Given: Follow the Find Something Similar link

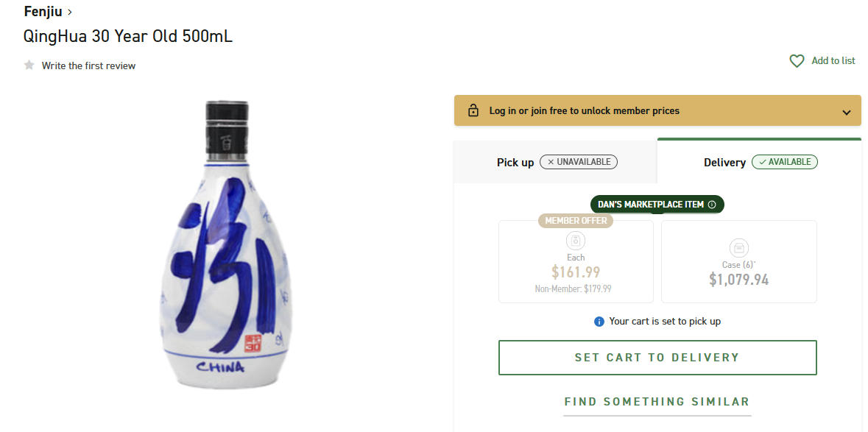Looking at the screenshot, I should tap(657, 402).
